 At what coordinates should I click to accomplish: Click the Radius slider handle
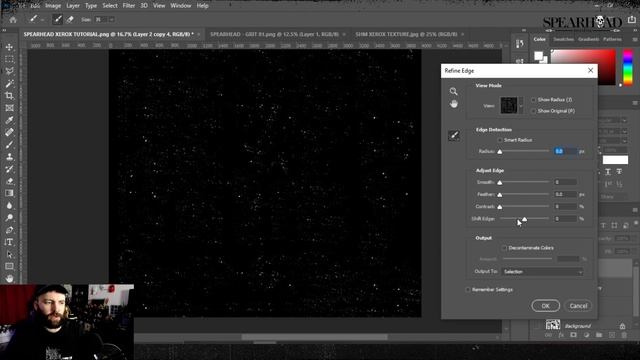[500, 152]
